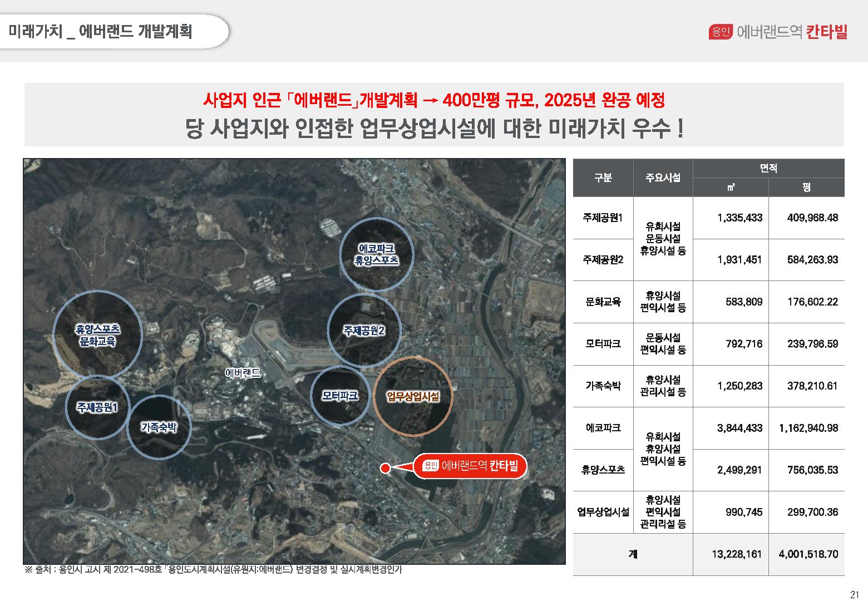Click the value 176,602.22 in the table
Viewport: 868px width, 601px height.
[x=813, y=302]
